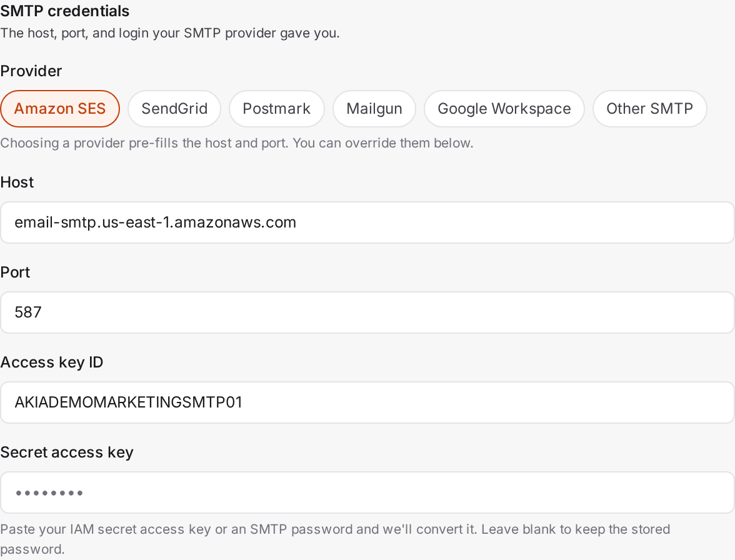
Task: Choose SendGrid as the provider
Action: point(174,109)
